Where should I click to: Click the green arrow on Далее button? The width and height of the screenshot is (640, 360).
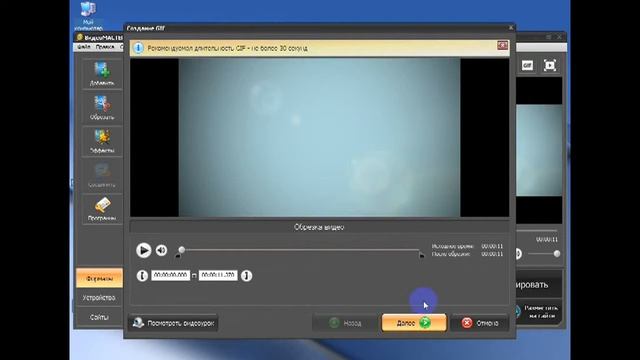(425, 323)
